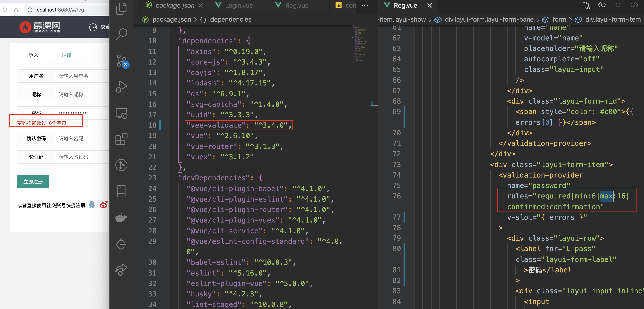Screen dimensions: 644x309
Task: Click browser address bar localhost:8080/#/reg
Action: point(59,10)
